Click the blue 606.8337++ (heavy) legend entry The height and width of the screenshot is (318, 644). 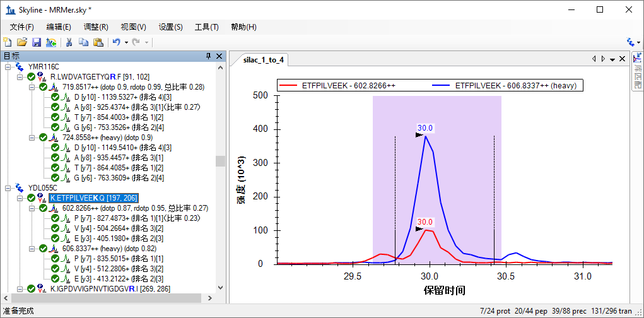pos(505,85)
